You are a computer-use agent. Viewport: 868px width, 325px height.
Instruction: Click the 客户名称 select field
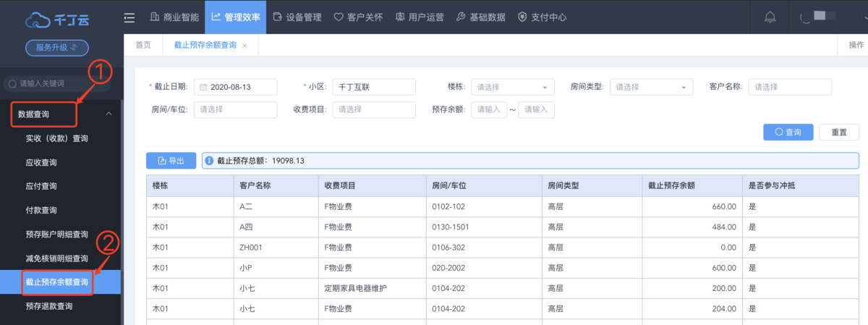coord(790,87)
